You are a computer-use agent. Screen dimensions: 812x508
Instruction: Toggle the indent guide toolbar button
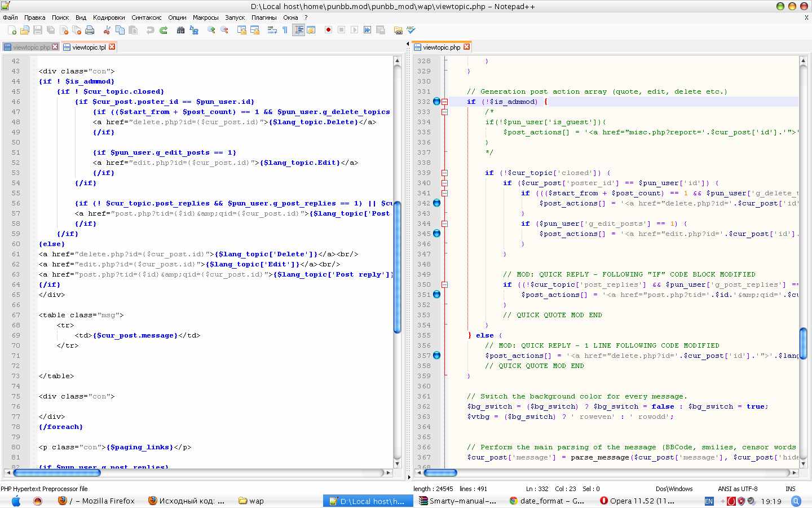click(299, 30)
